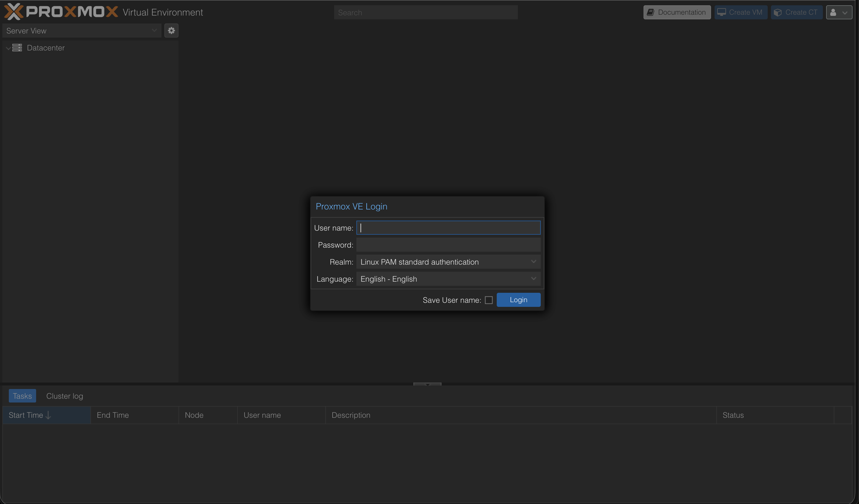Open the view settings gear icon
This screenshot has width=859, height=504.
click(x=171, y=30)
